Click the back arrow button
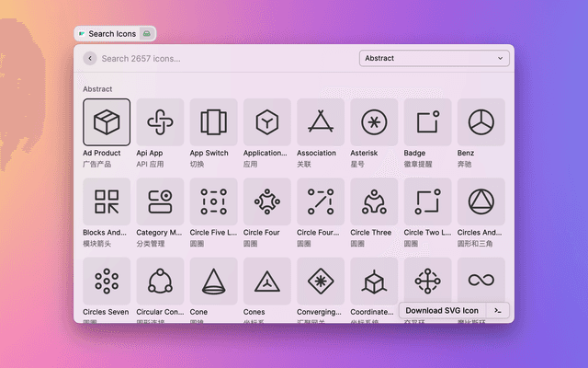Image resolution: width=588 pixels, height=368 pixels. (89, 58)
